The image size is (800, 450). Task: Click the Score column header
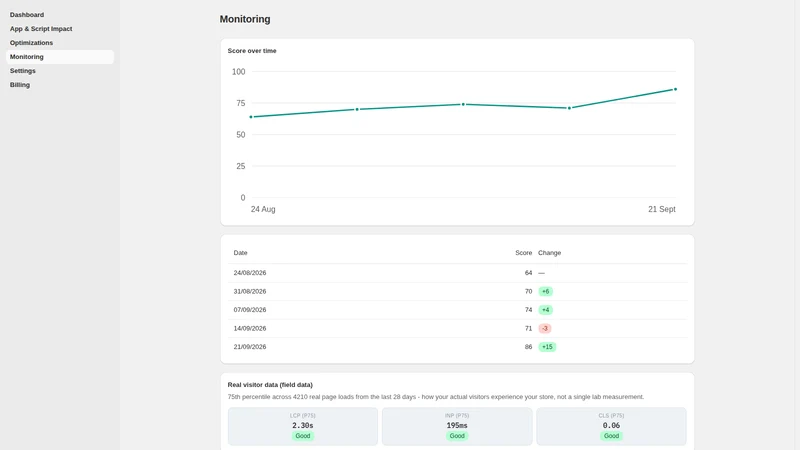(x=523, y=253)
